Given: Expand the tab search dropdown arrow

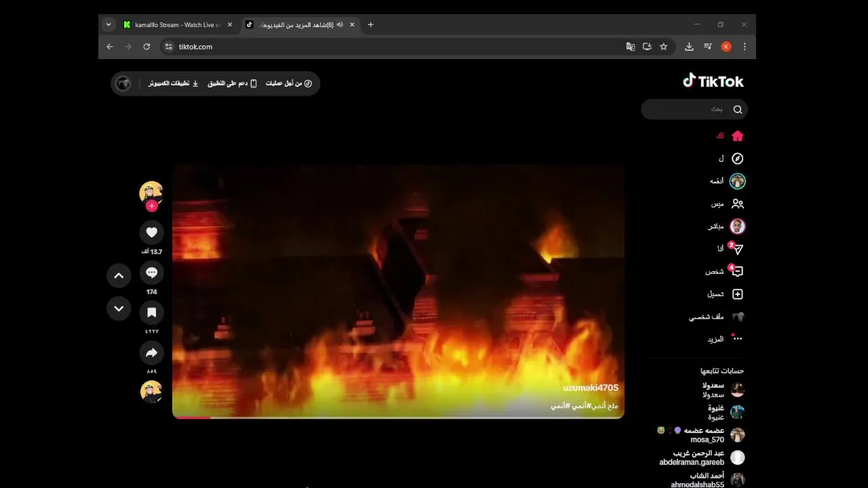Looking at the screenshot, I should coord(108,24).
